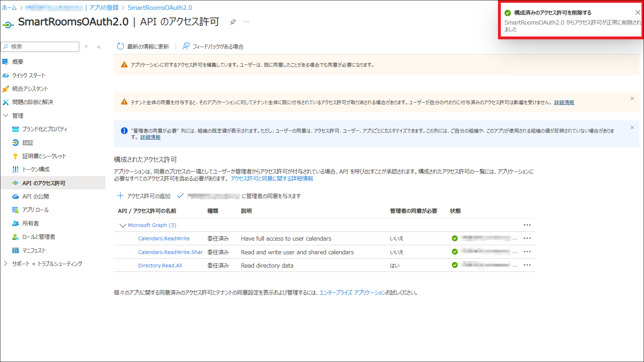Click アクセス許可の追加 button
The height and width of the screenshot is (362, 644).
[x=144, y=196]
